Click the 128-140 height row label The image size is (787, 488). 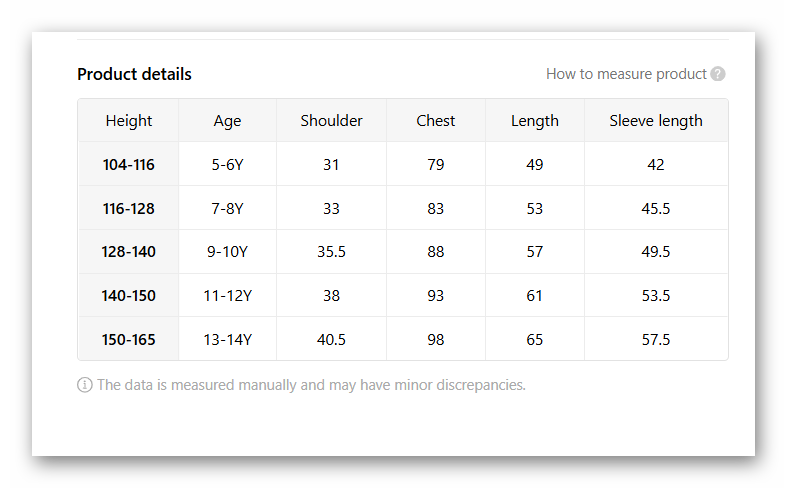[x=129, y=252]
